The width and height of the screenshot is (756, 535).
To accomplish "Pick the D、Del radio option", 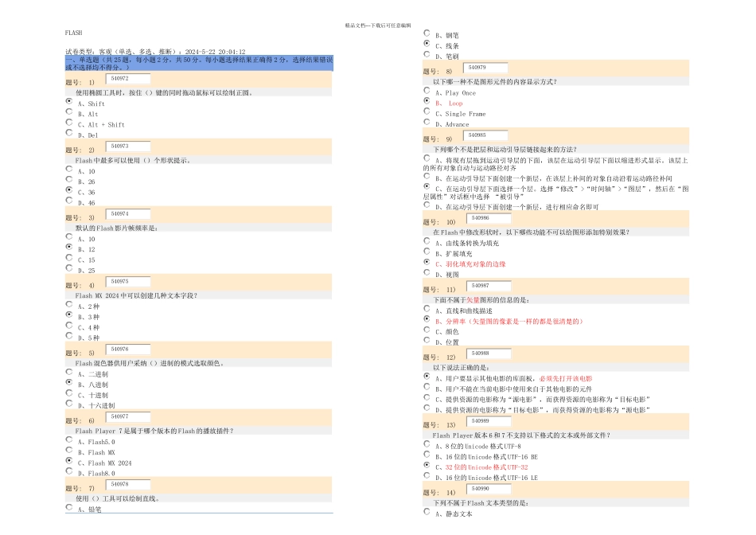I will point(69,132).
